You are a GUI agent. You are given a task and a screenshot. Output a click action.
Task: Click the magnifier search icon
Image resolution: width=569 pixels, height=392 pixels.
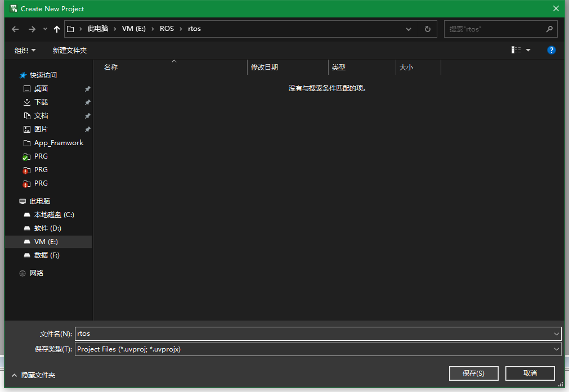549,29
